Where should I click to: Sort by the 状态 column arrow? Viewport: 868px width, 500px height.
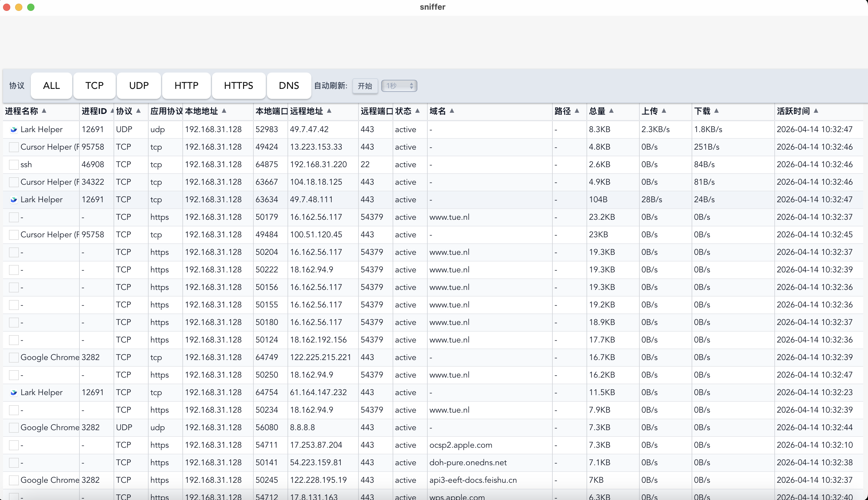(x=417, y=111)
